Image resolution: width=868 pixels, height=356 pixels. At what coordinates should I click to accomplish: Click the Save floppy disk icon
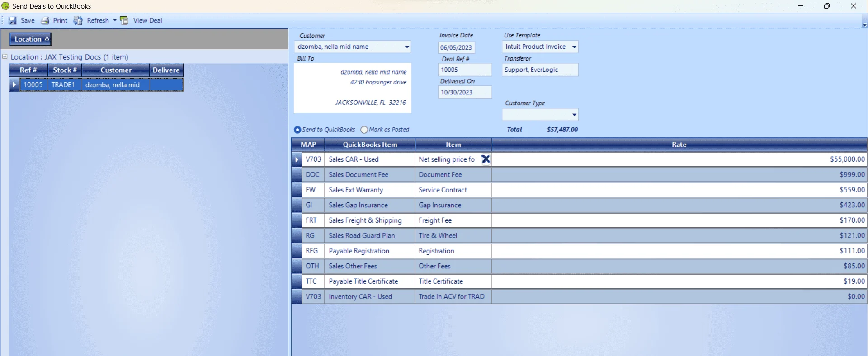(x=13, y=21)
